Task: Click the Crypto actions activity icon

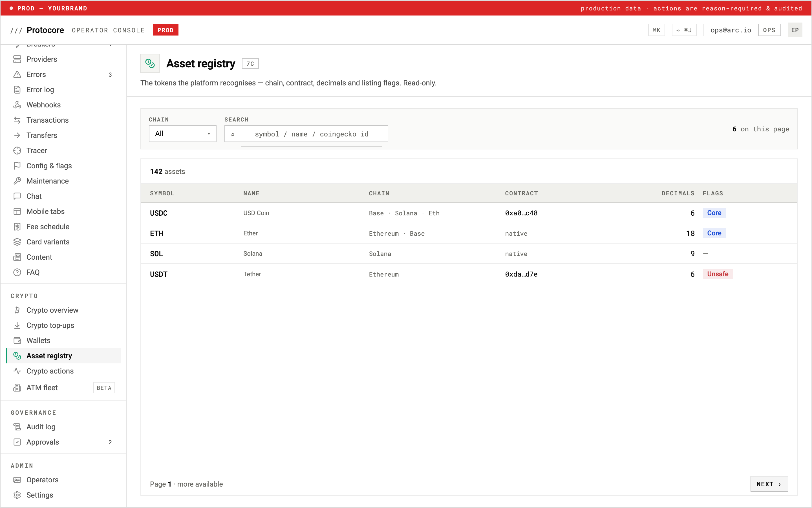Action: point(17,371)
